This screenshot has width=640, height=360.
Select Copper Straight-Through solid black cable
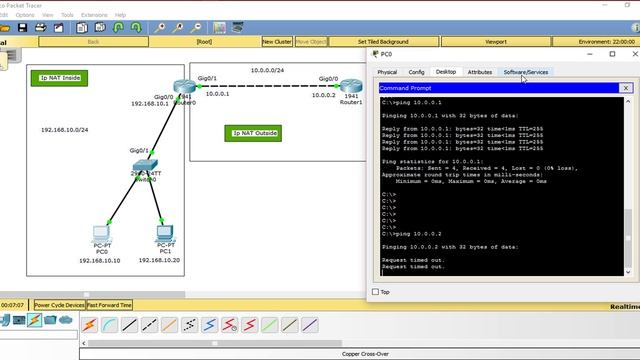(x=129, y=325)
